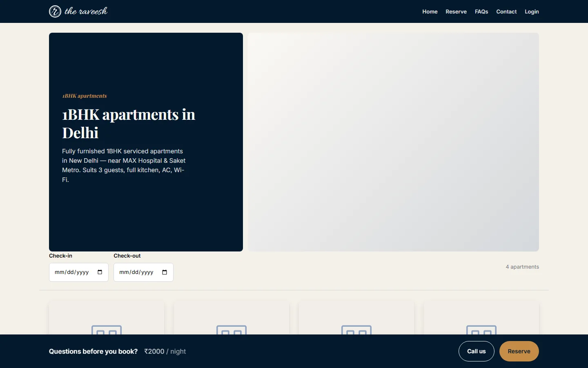Go to Reserve in top navigation
The height and width of the screenshot is (368, 588).
point(456,11)
